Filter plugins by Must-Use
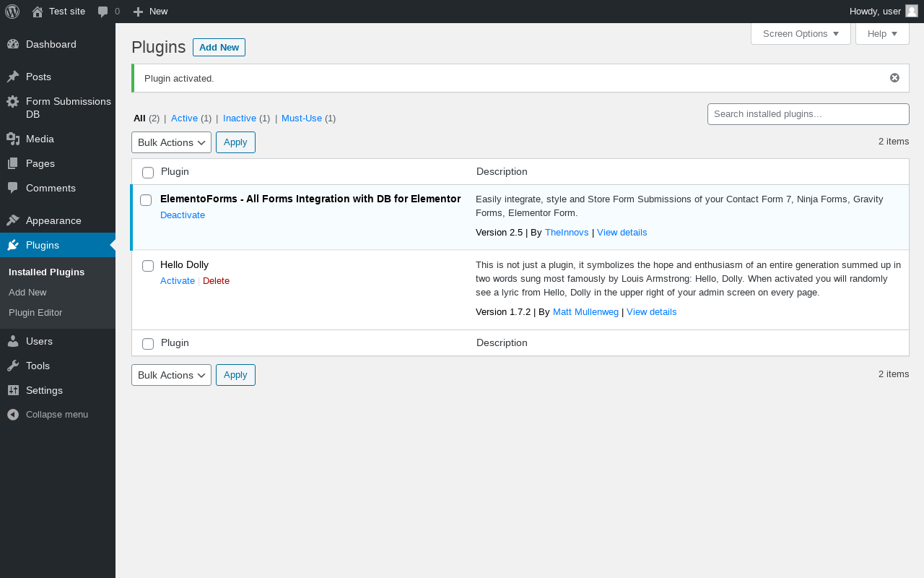Image resolution: width=924 pixels, height=578 pixels. [x=302, y=118]
